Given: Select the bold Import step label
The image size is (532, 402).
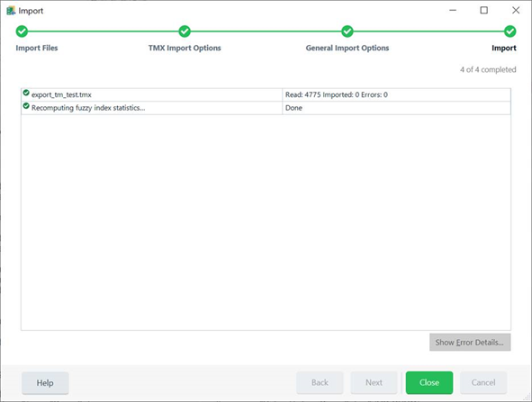Looking at the screenshot, I should point(504,48).
